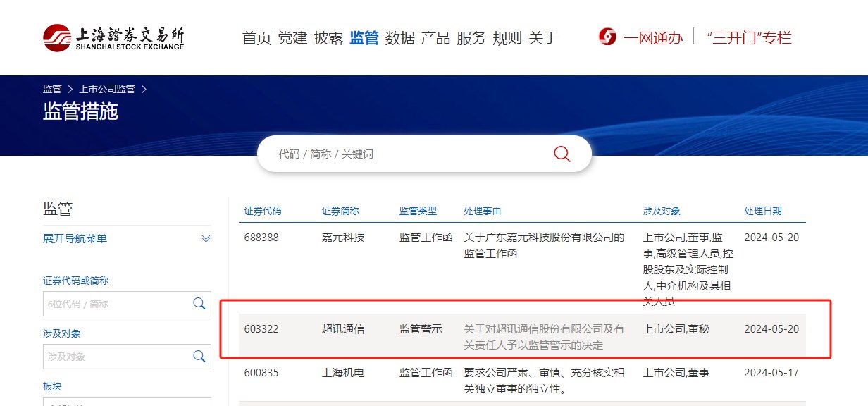Expand 展开导航菜单 via its chevron icon
The image size is (868, 406).
[205, 238]
